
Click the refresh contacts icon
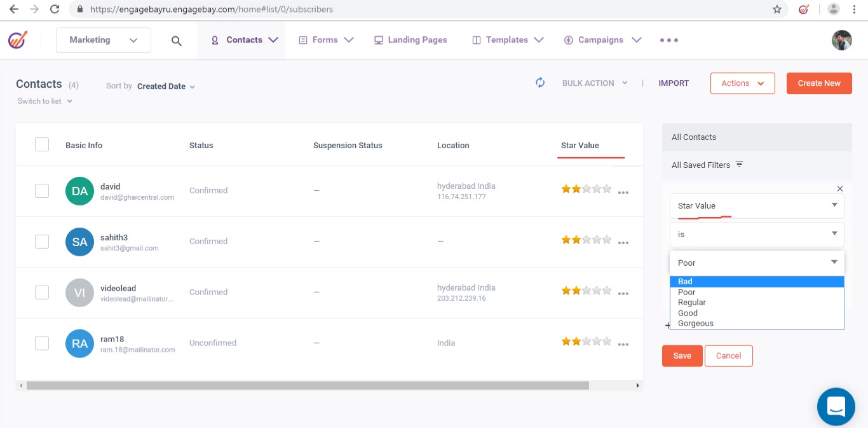coord(540,83)
